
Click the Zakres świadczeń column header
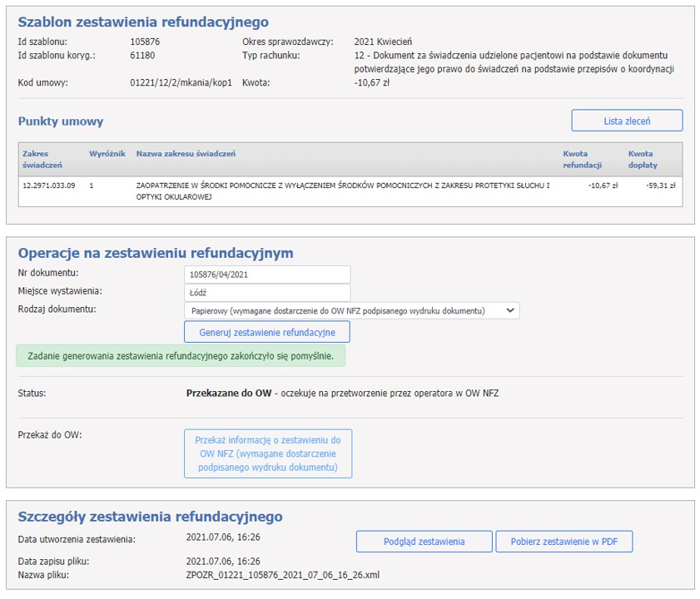point(37,159)
